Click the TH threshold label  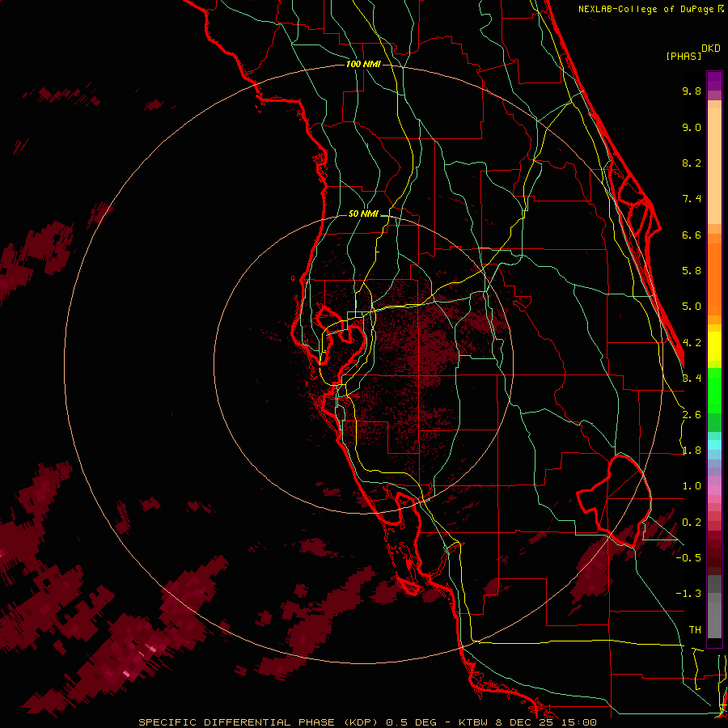click(695, 630)
